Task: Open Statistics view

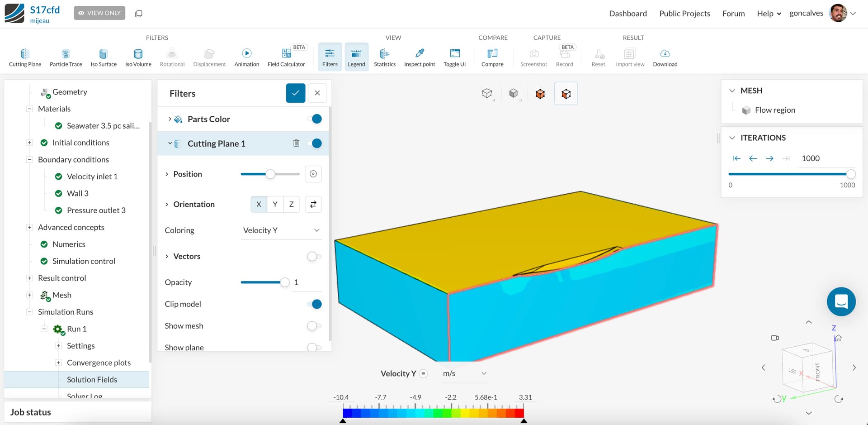Action: click(x=385, y=58)
